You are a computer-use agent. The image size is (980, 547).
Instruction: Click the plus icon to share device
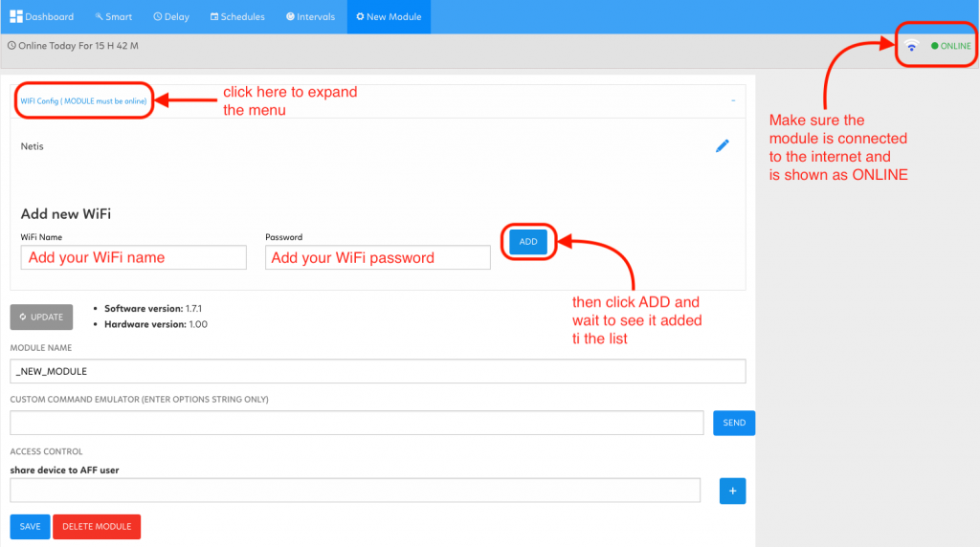[732, 491]
